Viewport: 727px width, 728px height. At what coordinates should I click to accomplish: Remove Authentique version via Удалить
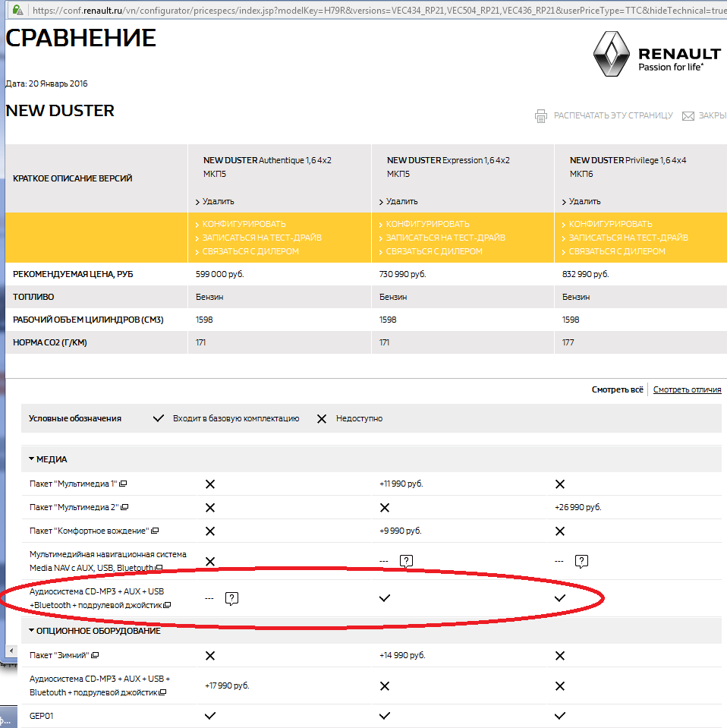point(218,201)
